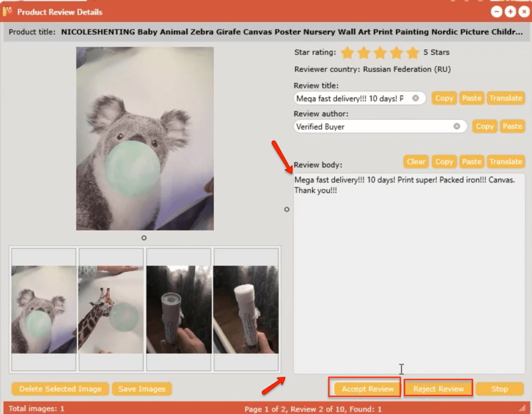The width and height of the screenshot is (532, 414).
Task: Delete the selected image
Action: [x=60, y=389]
